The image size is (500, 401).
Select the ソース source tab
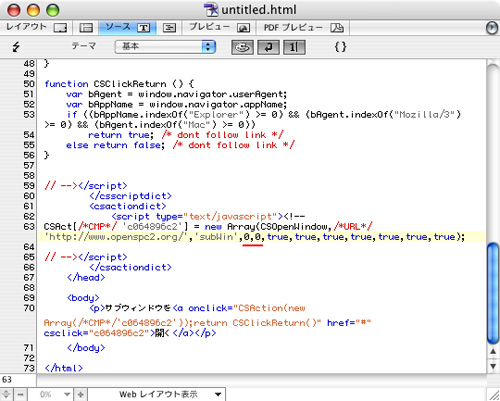pyautogui.click(x=128, y=28)
